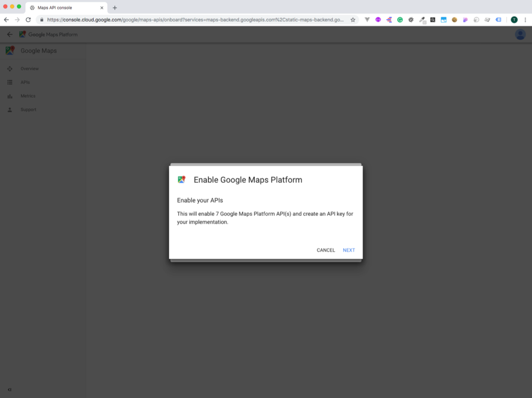Bookmark this page with the star icon
Viewport: 532px width, 398px height.
tap(353, 20)
